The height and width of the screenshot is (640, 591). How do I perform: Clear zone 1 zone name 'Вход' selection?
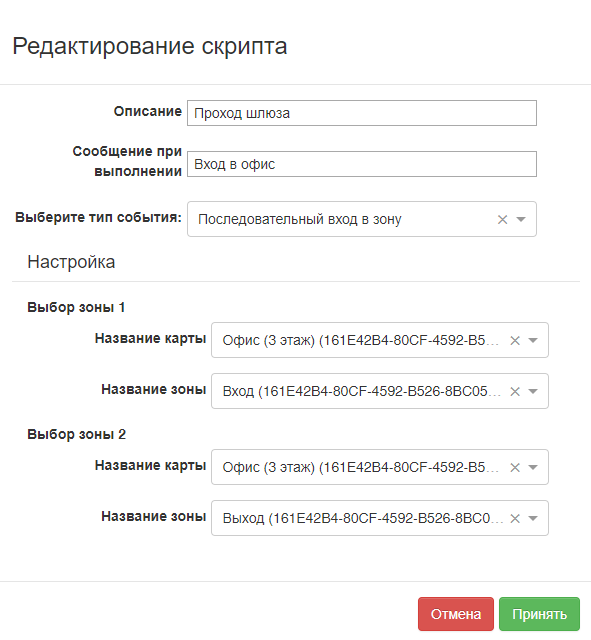coord(515,391)
